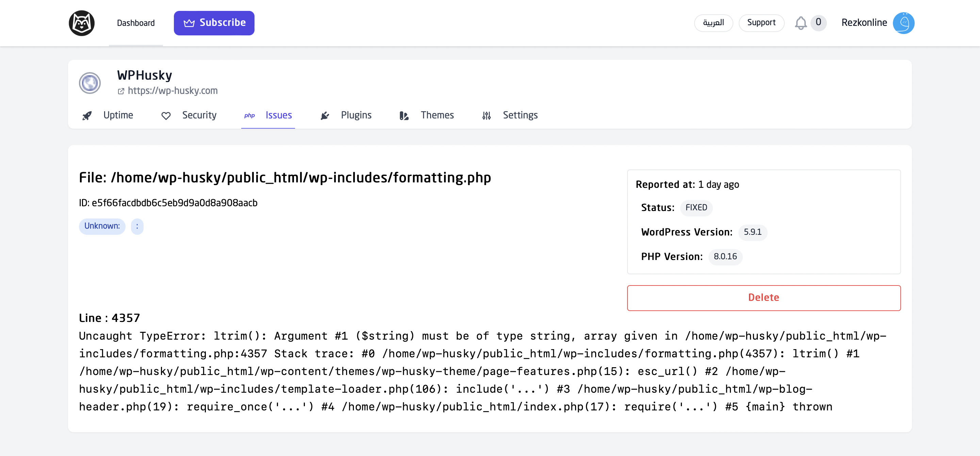The height and width of the screenshot is (456, 980).
Task: Open the https://wp-husky.com link
Action: point(172,91)
